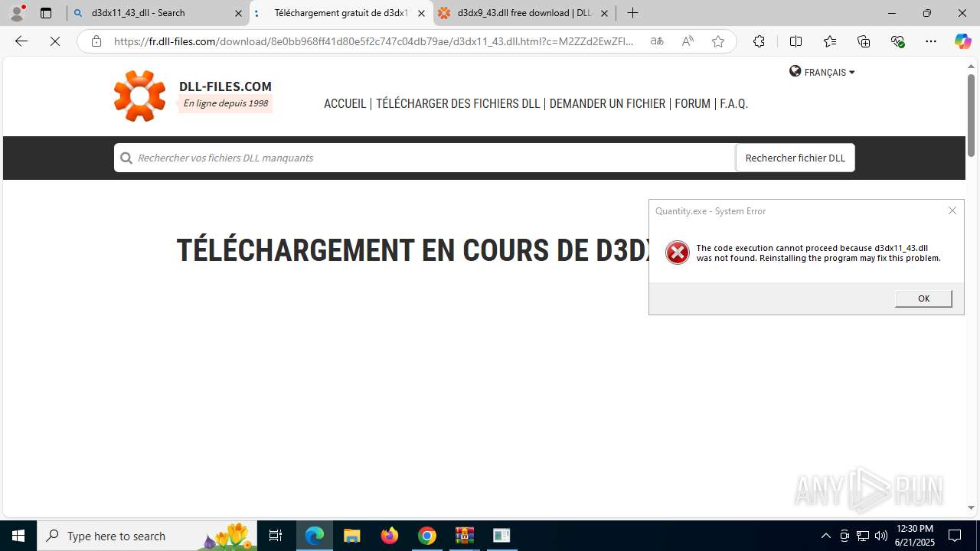This screenshot has height=551, width=980.
Task: Switch to d3dx9_43.dll free download tab
Action: (x=524, y=13)
